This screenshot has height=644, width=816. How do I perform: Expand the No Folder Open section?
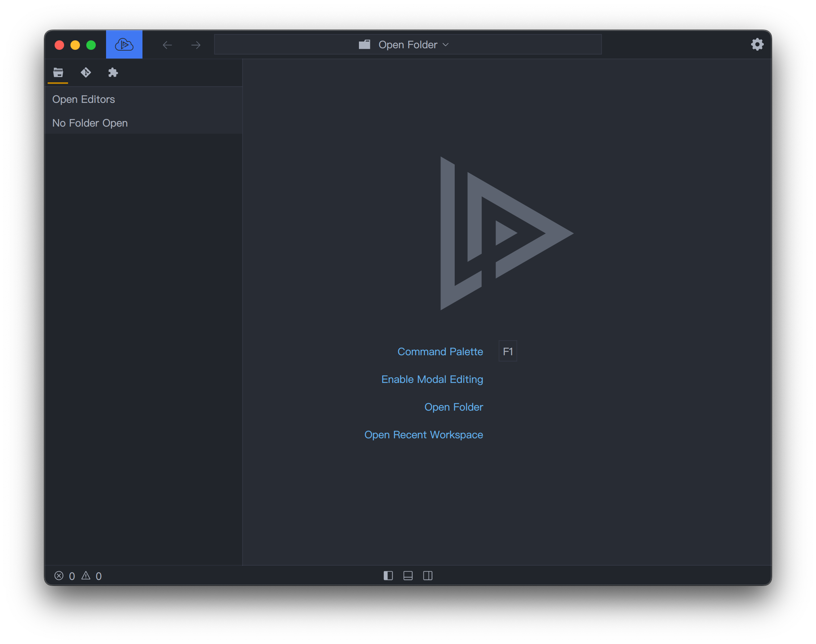90,123
